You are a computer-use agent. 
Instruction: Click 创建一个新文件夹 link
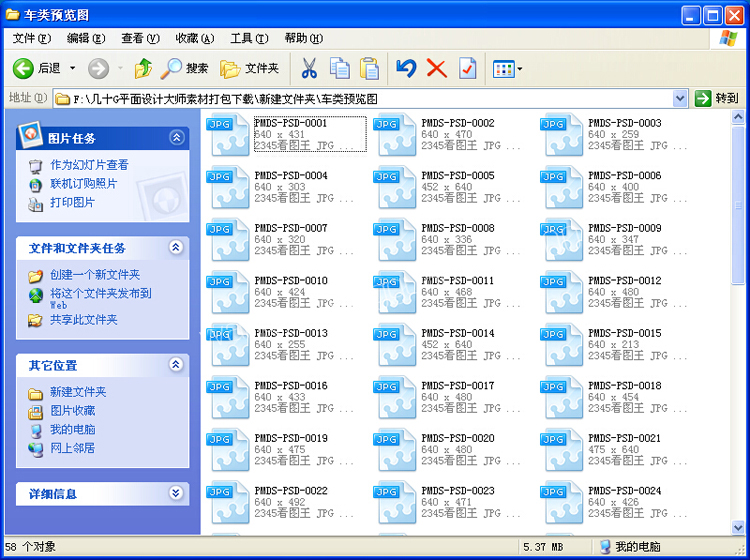[x=95, y=275]
